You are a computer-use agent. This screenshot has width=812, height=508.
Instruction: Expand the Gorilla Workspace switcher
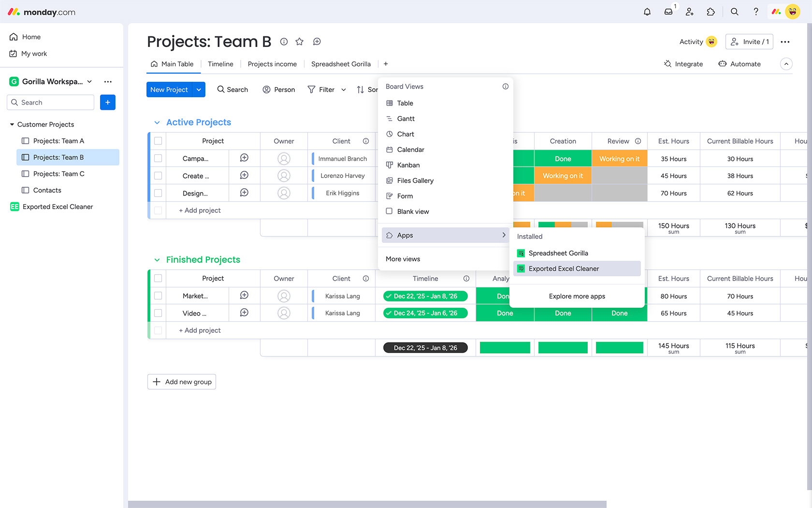tap(90, 81)
